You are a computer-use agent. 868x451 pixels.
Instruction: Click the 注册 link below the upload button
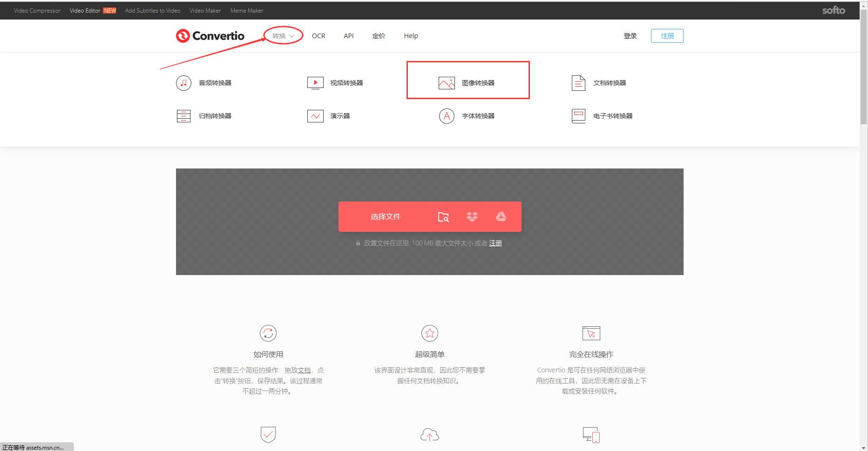click(495, 243)
